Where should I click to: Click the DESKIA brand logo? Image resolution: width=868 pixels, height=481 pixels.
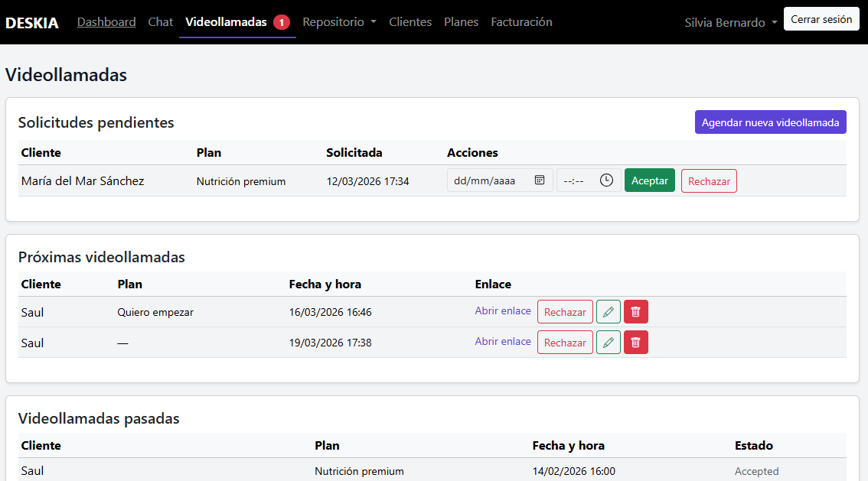click(x=32, y=22)
